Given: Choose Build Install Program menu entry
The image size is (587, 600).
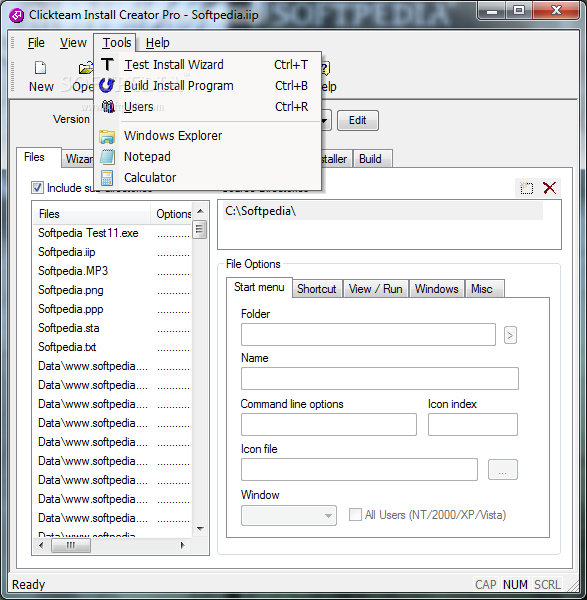Looking at the screenshot, I should (208, 86).
